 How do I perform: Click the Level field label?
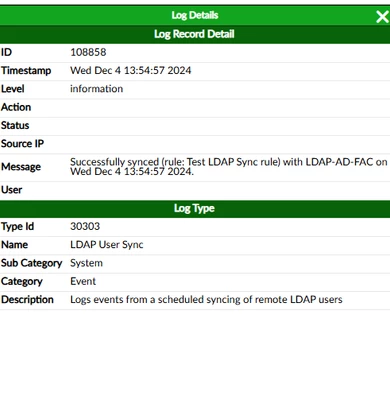(x=13, y=89)
